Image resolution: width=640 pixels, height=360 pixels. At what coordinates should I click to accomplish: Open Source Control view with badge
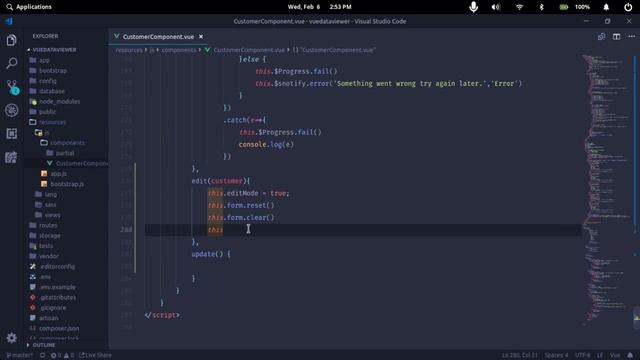(12, 87)
